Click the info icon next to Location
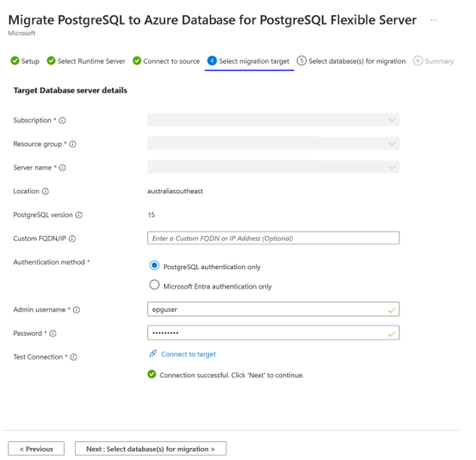This screenshot has height=460, width=476. point(46,192)
